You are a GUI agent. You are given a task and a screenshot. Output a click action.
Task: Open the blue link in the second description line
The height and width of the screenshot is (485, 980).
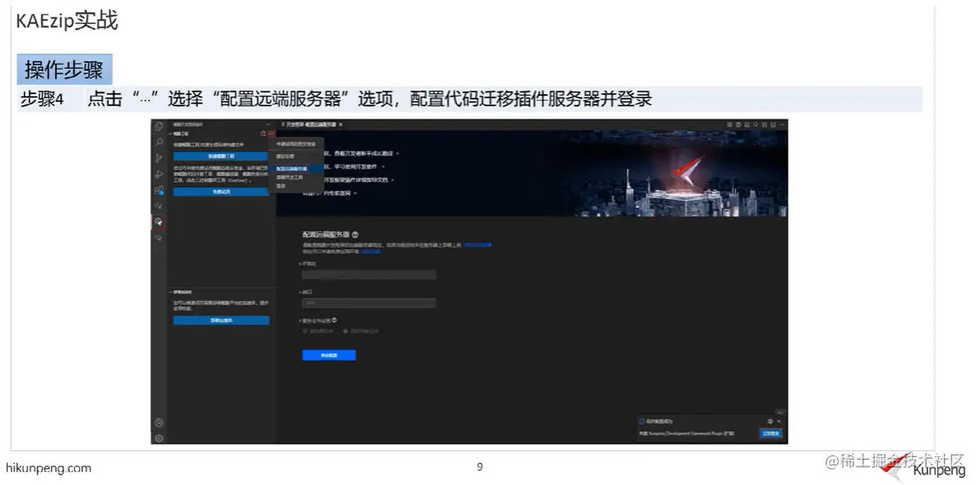pos(371,251)
